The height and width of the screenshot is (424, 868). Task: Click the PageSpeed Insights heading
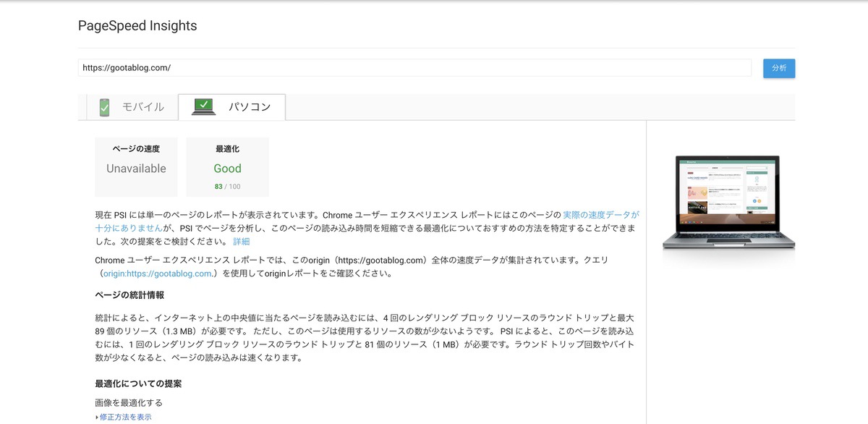(x=137, y=26)
